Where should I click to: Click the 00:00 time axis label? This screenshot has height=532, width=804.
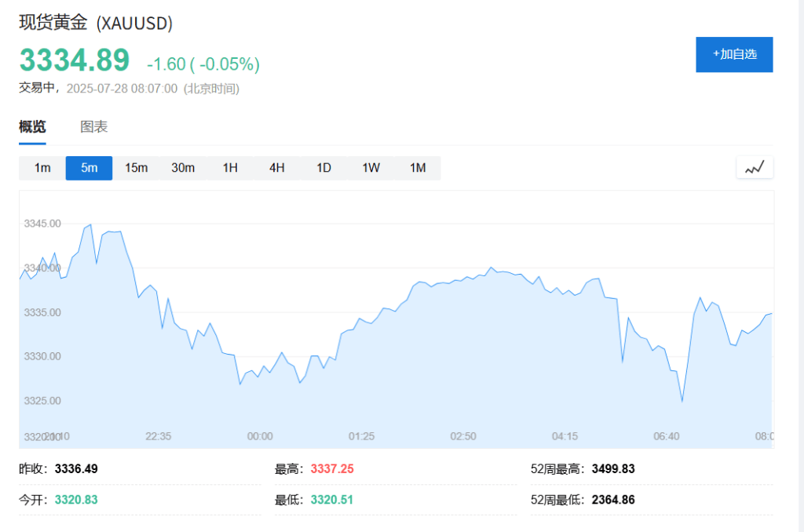(260, 436)
